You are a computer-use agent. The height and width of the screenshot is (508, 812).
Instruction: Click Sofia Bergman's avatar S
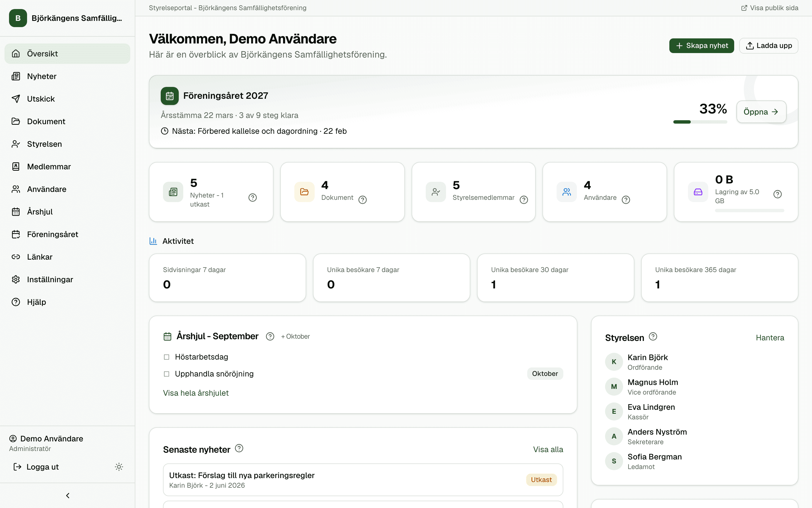point(614,461)
